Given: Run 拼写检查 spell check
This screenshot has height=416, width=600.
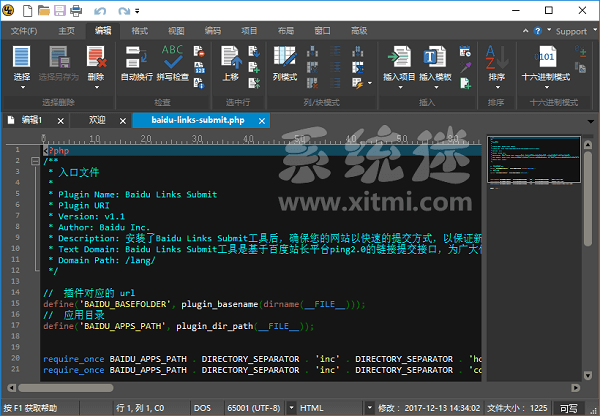Looking at the screenshot, I should pos(173,63).
